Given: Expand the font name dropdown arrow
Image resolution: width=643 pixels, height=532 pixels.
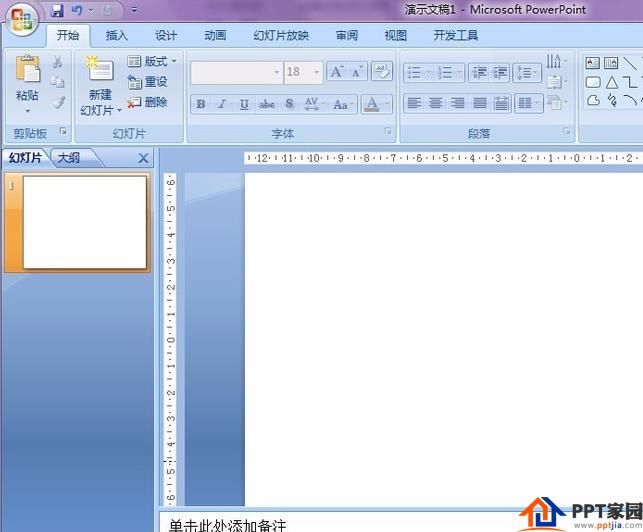Looking at the screenshot, I should click(x=277, y=72).
